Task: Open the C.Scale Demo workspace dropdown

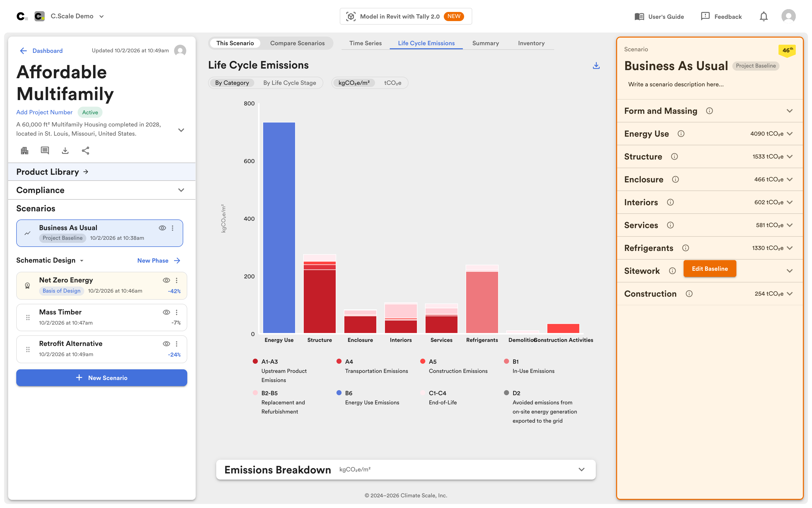Action: 77,16
